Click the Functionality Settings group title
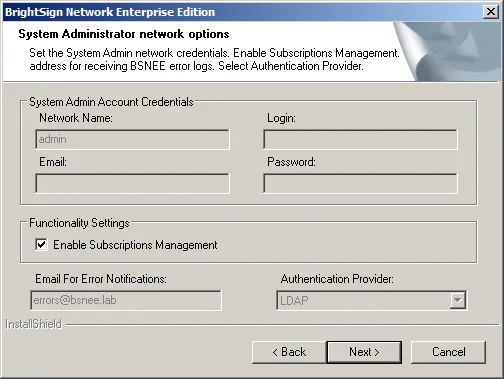 point(79,223)
